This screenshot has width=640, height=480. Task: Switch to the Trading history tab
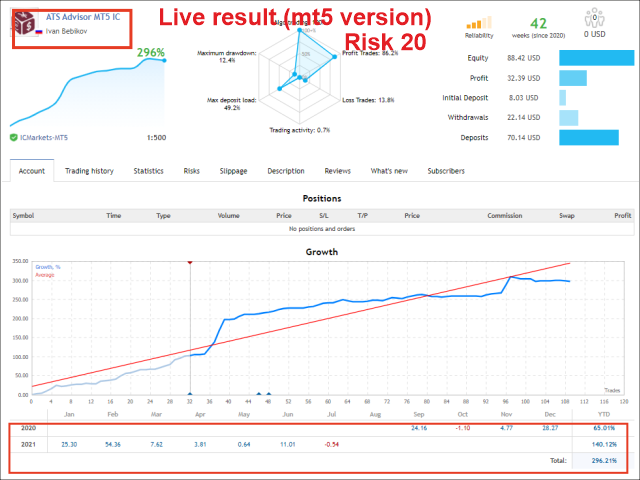point(89,171)
